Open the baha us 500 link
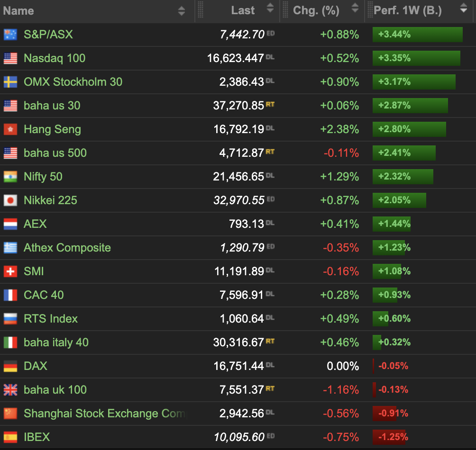476x450 pixels. pyautogui.click(x=55, y=153)
